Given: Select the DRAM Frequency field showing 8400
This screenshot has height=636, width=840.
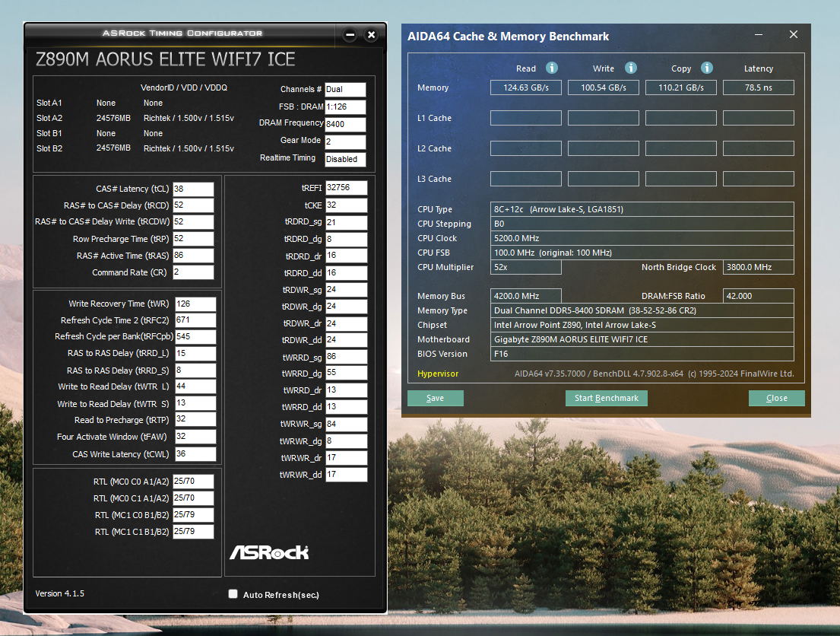Looking at the screenshot, I should 345,125.
